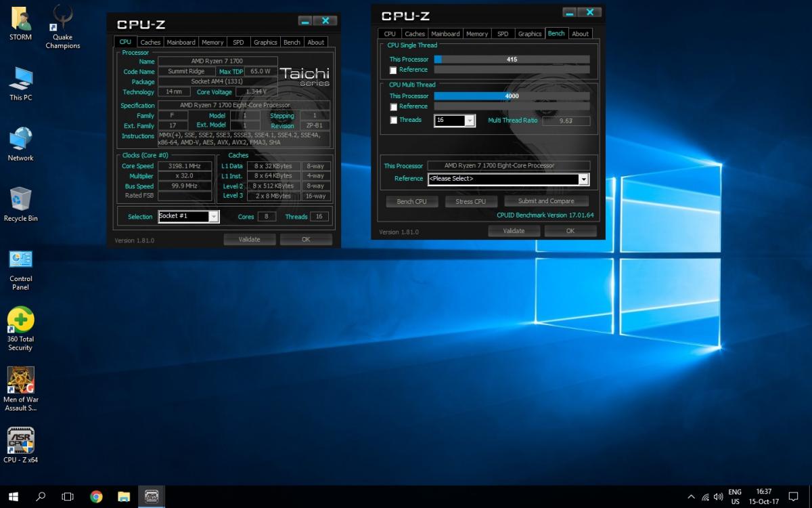Viewport: 812px width, 508px height.
Task: Minimize the Bench CPU-Z window
Action: (x=570, y=12)
